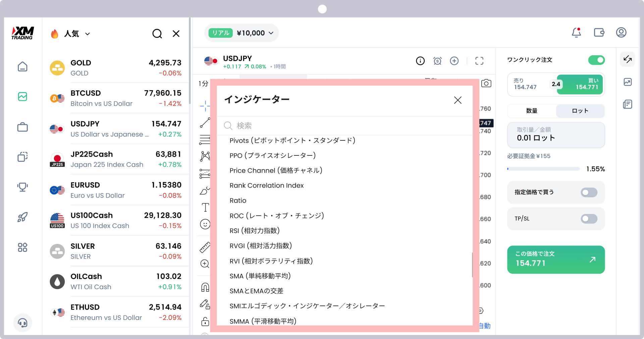Select Pivots (ピボットポイント・スタンダード) indicator

(x=292, y=140)
